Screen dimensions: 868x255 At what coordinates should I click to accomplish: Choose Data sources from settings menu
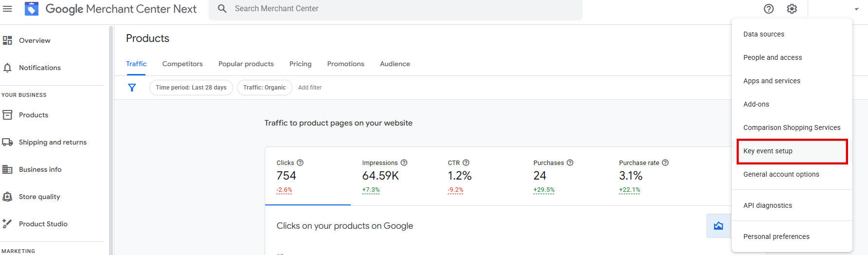coord(764,34)
